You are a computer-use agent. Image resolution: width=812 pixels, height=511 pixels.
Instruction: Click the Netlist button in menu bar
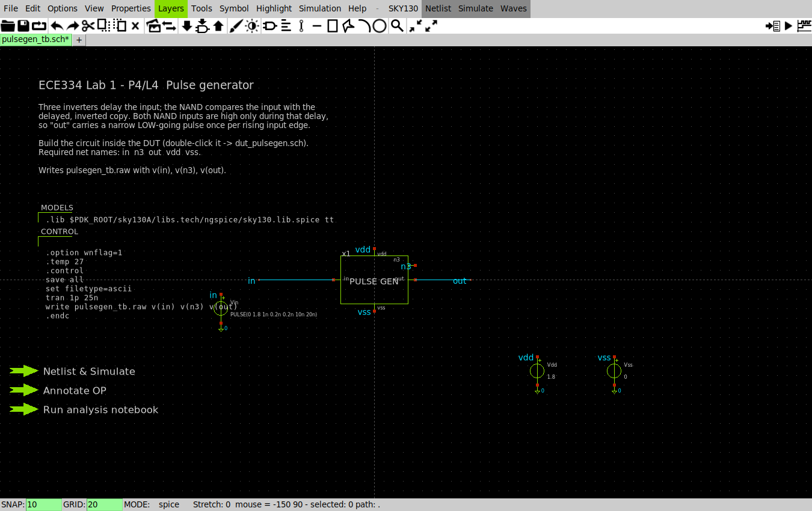(x=438, y=8)
